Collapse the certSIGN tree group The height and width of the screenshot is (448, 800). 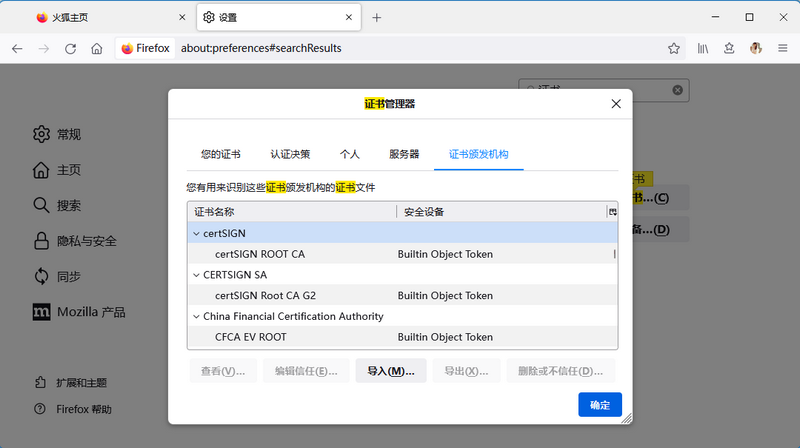click(196, 233)
